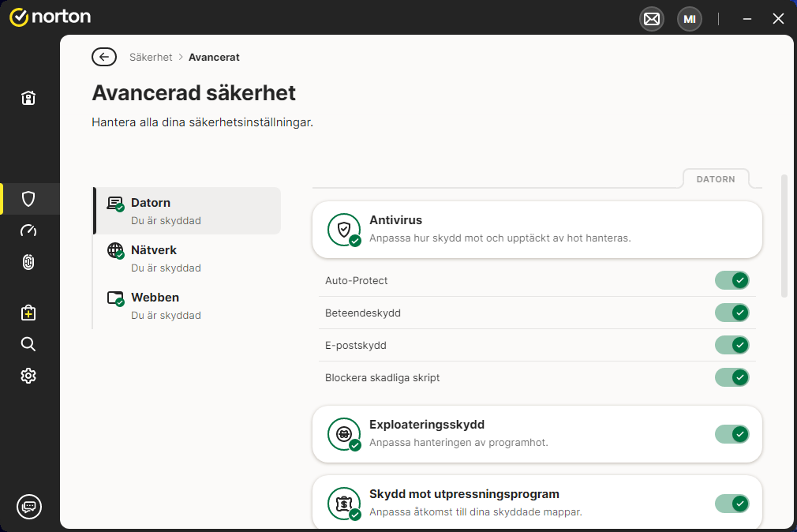Turn off the E-postskydd switch
The height and width of the screenshot is (532, 797).
point(732,345)
